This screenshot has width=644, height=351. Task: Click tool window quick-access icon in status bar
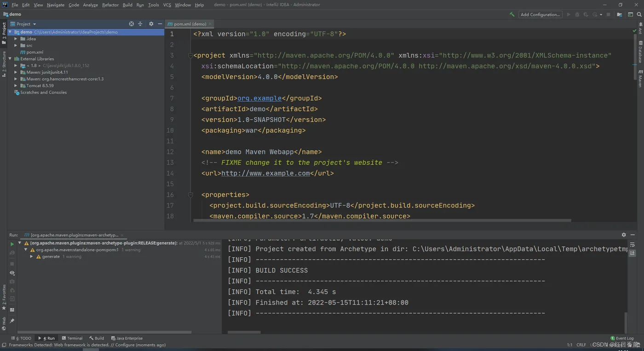tap(4, 345)
